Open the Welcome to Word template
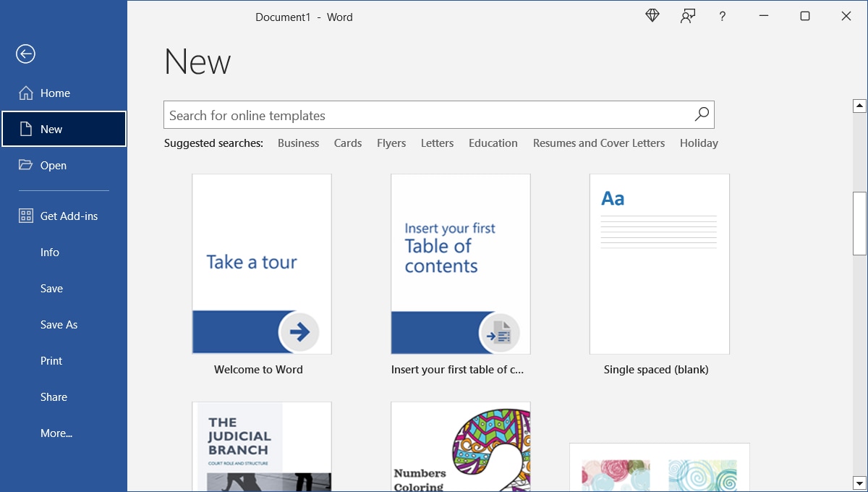Viewport: 868px width, 492px height. coord(262,264)
